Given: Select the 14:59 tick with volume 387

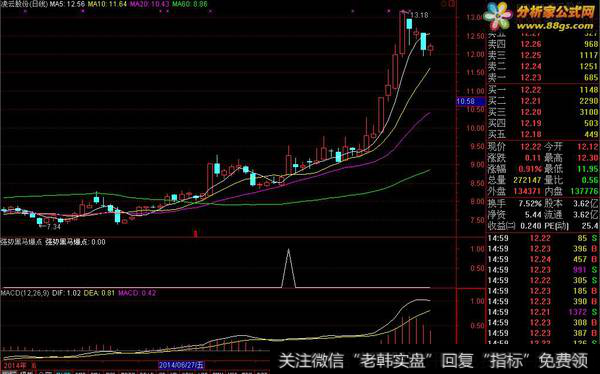Looking at the screenshot, I should tap(543, 333).
